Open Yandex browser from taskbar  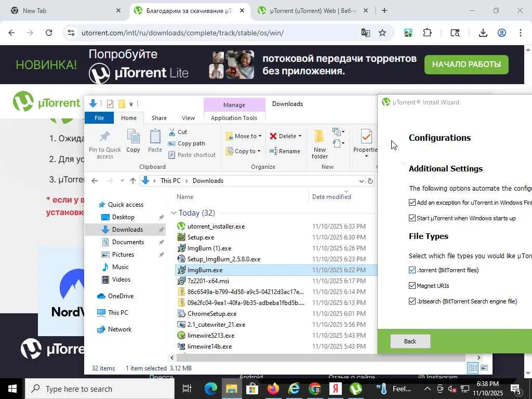[x=336, y=389]
